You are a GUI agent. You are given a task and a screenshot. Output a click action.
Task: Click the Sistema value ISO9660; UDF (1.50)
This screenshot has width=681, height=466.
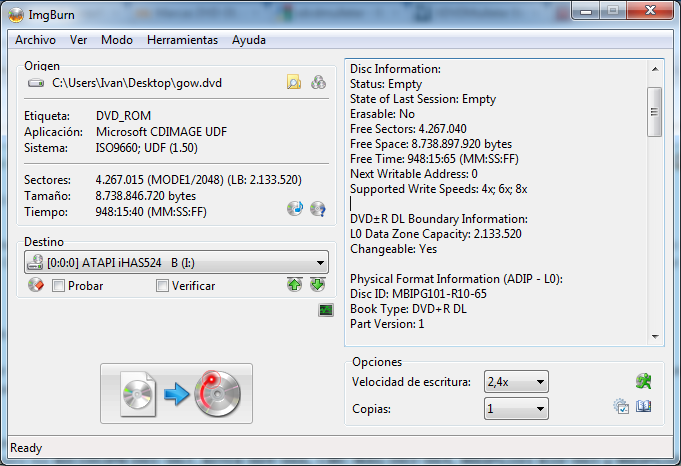pyautogui.click(x=146, y=148)
